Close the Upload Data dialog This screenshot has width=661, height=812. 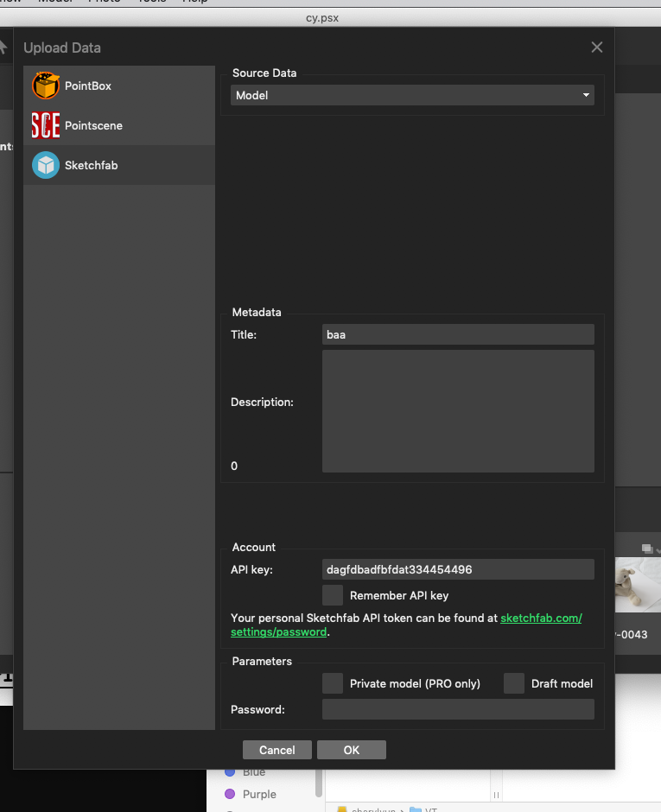[596, 48]
